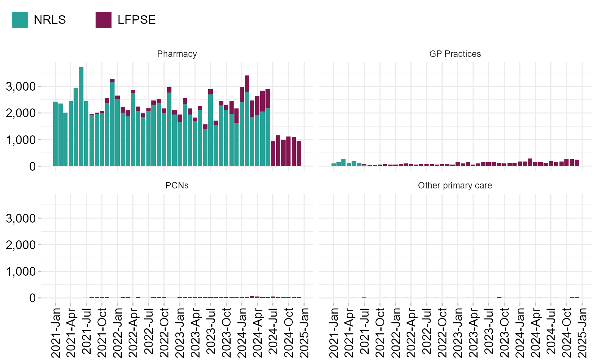Click the 2023-Jan x-axis label under PCNs
Screen dimensions: 597x364
click(x=180, y=333)
